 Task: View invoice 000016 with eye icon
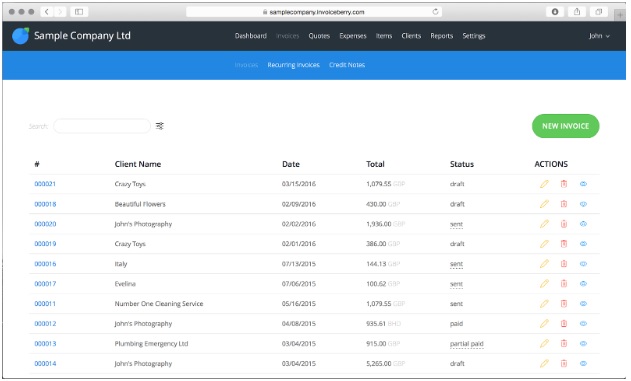[x=583, y=264]
